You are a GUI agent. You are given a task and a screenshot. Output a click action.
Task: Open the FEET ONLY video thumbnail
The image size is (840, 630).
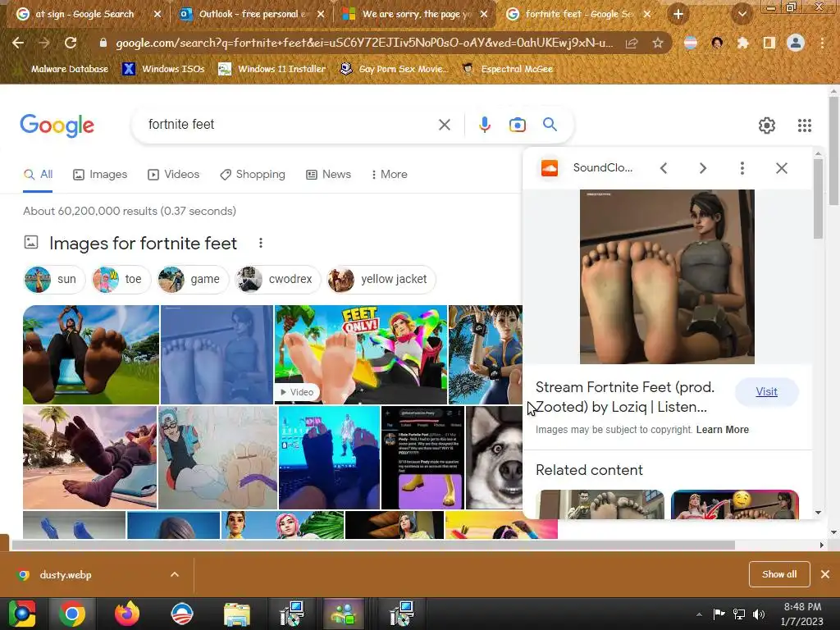click(x=361, y=354)
